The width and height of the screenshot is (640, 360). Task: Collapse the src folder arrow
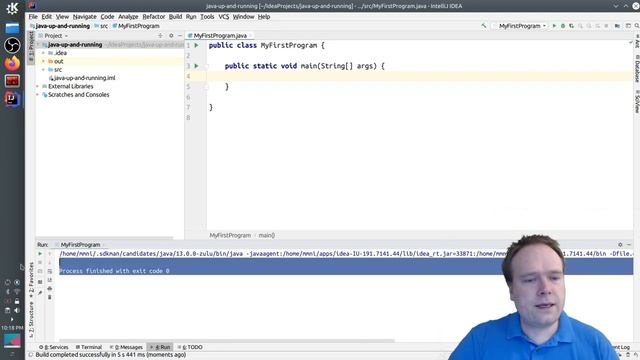43,69
